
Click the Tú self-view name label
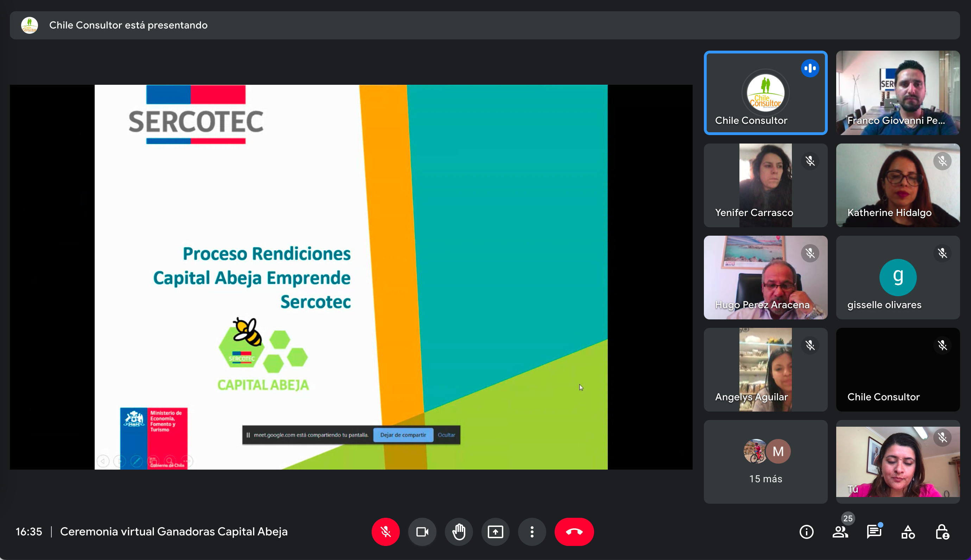853,489
